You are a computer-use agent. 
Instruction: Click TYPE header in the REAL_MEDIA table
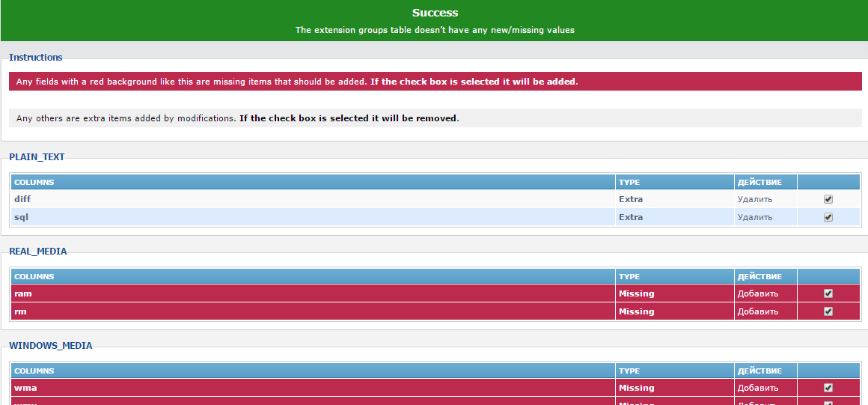click(629, 276)
